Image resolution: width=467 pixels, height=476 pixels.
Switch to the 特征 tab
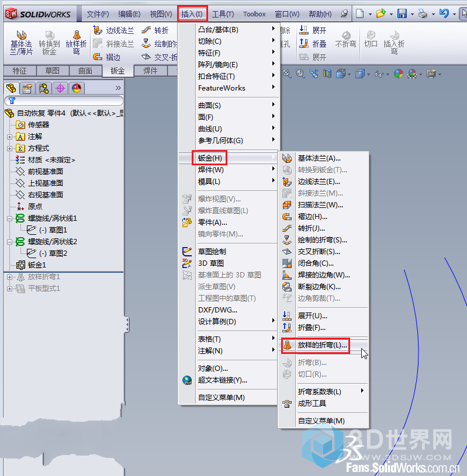click(19, 71)
